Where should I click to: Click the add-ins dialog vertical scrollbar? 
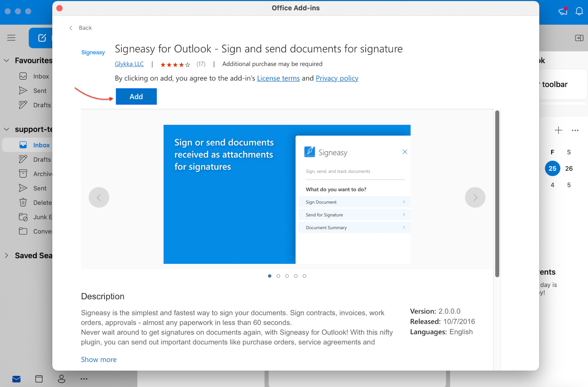497,194
